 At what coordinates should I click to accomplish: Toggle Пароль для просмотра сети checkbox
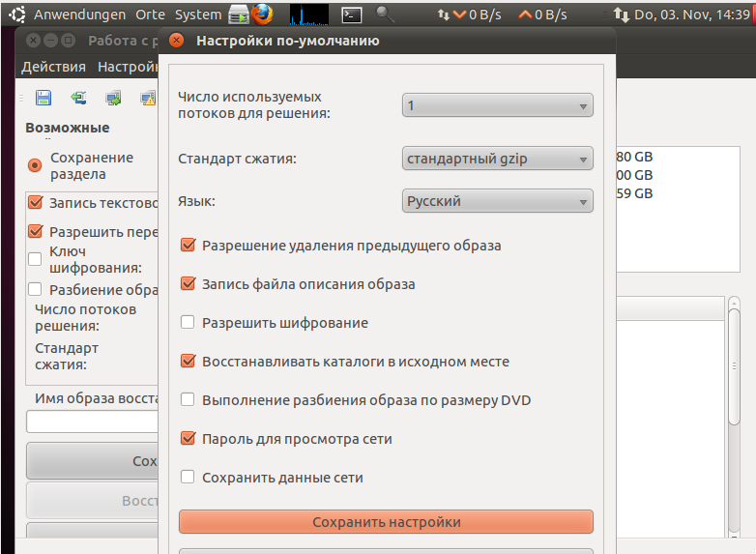(188, 438)
